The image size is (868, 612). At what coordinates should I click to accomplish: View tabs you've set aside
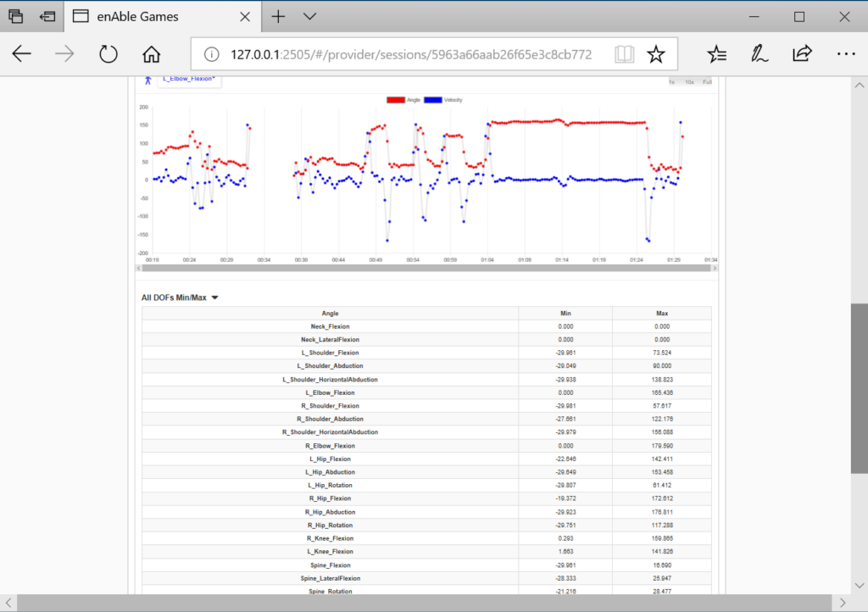(x=15, y=17)
